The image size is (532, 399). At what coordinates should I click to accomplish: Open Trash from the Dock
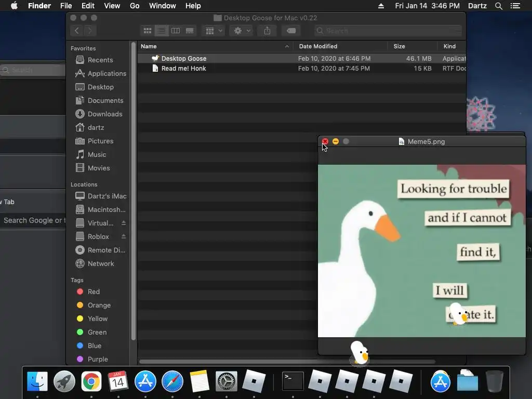click(x=495, y=381)
